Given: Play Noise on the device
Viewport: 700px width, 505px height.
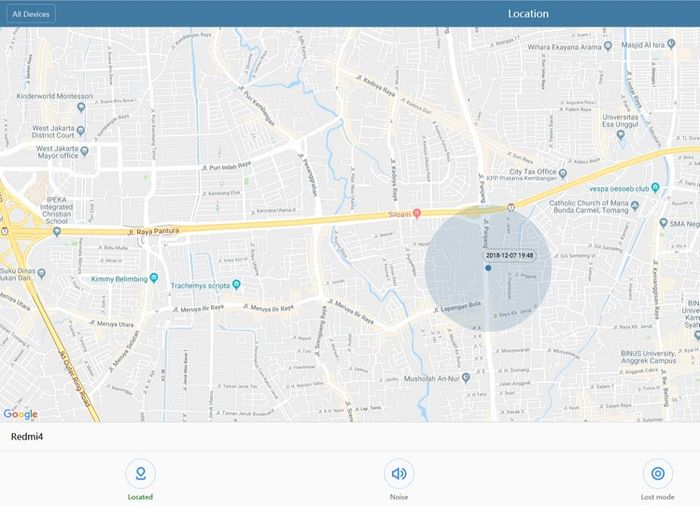Looking at the screenshot, I should pos(399,473).
